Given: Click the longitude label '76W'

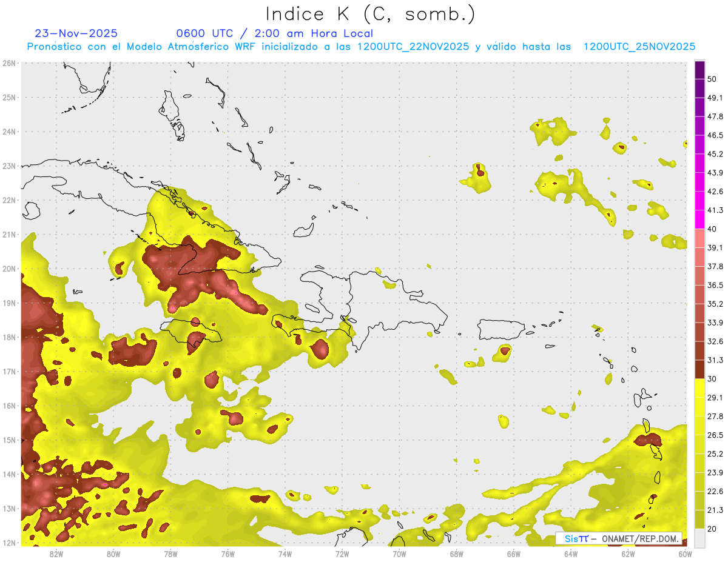Looking at the screenshot, I should (227, 554).
